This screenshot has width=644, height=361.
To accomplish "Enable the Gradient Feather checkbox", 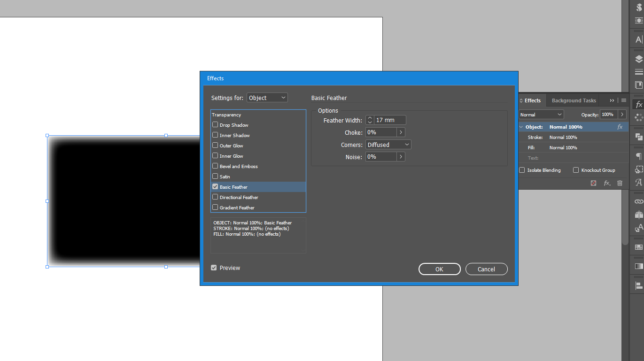I will point(215,207).
